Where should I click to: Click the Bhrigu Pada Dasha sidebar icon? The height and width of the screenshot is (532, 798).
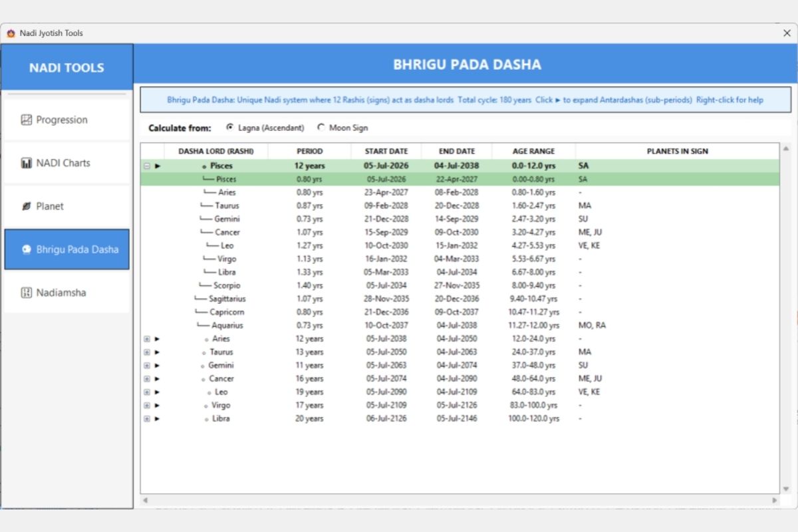[x=27, y=249]
